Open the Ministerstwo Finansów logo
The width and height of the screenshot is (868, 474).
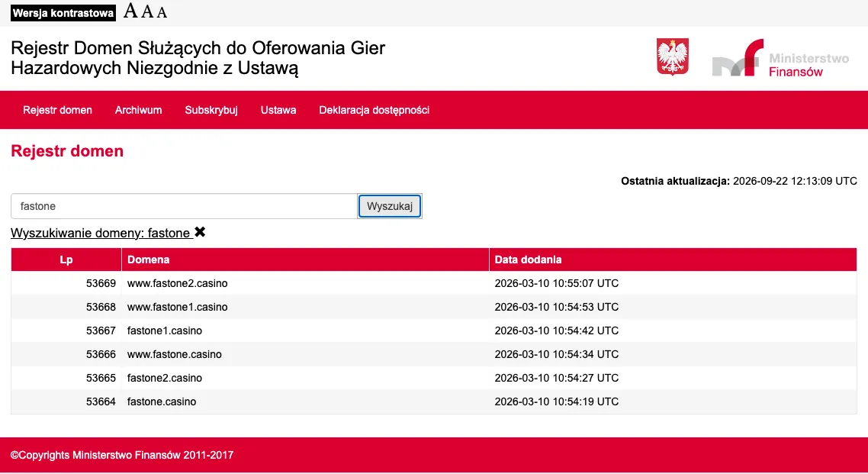click(x=780, y=57)
